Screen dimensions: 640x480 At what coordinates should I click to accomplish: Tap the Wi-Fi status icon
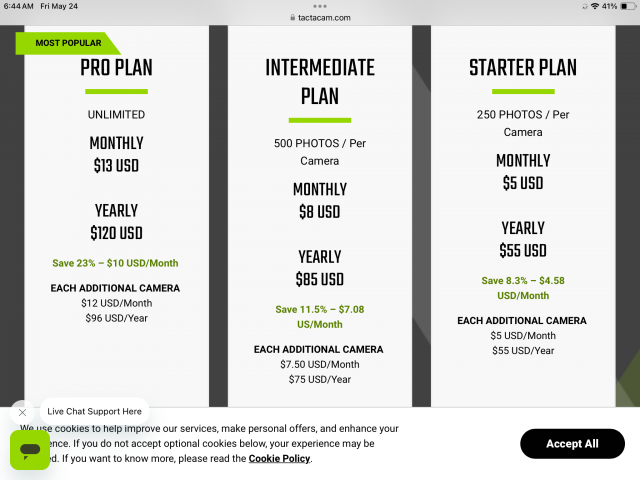click(x=595, y=6)
